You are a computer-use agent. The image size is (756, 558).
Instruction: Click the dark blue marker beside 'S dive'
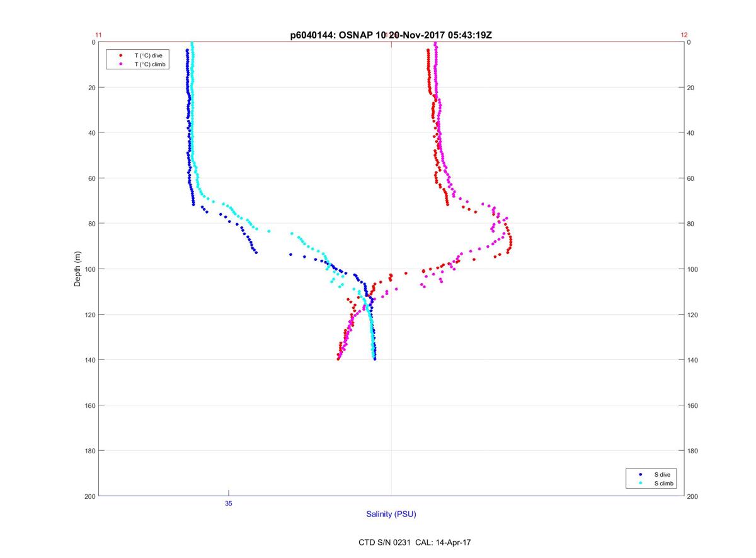[641, 474]
